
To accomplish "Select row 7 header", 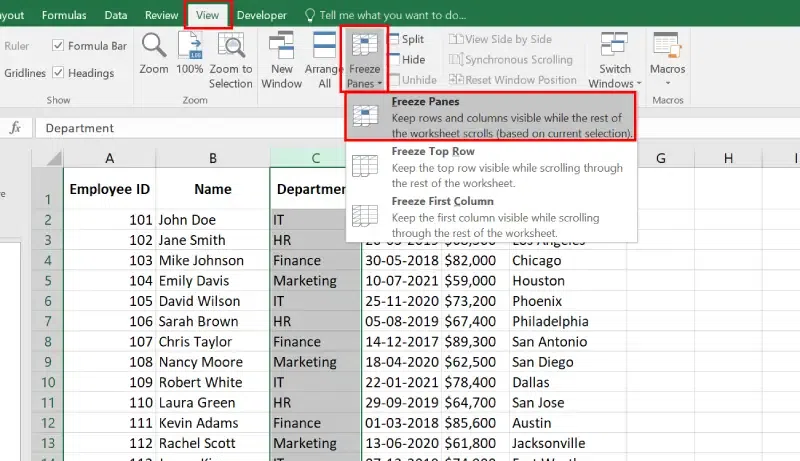I will (47, 321).
